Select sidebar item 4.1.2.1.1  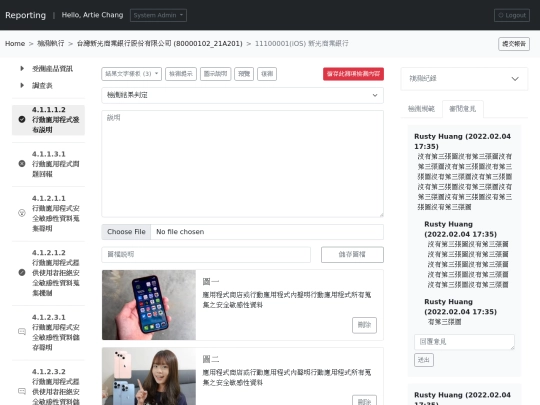(48, 213)
